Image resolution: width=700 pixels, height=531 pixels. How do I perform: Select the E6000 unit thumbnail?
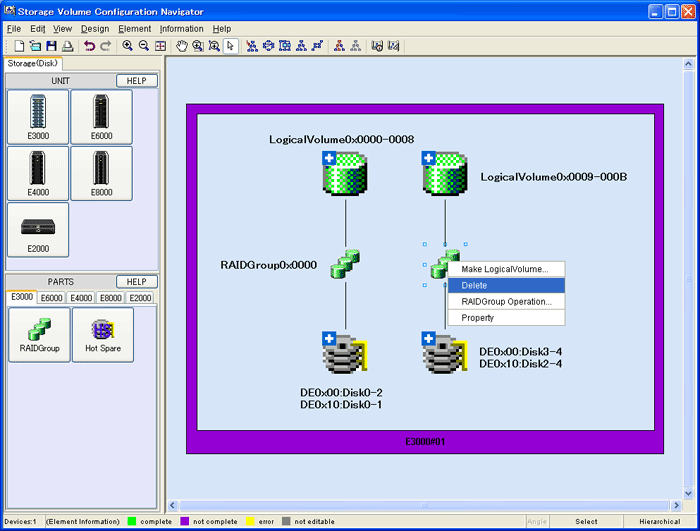(101, 117)
